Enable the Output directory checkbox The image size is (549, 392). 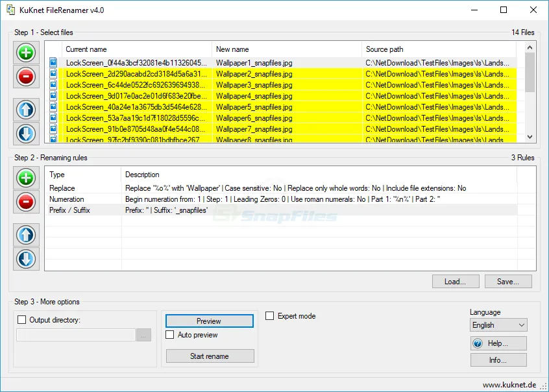click(21, 319)
